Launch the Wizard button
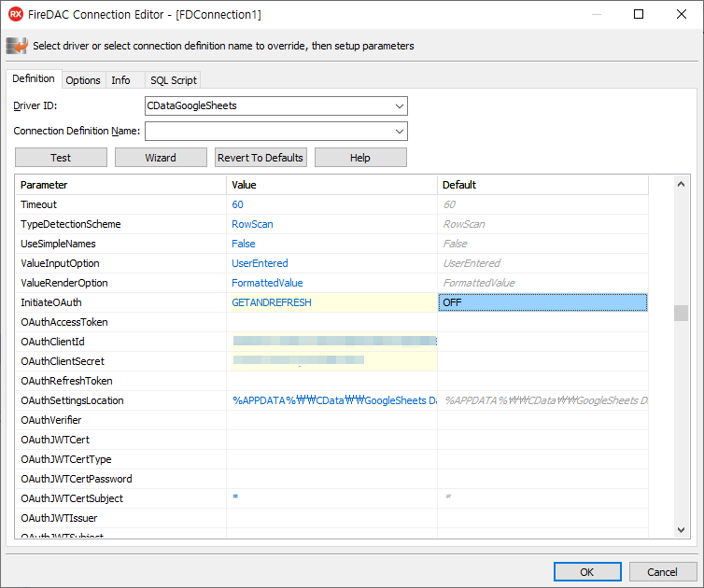This screenshot has height=588, width=704. click(x=161, y=158)
